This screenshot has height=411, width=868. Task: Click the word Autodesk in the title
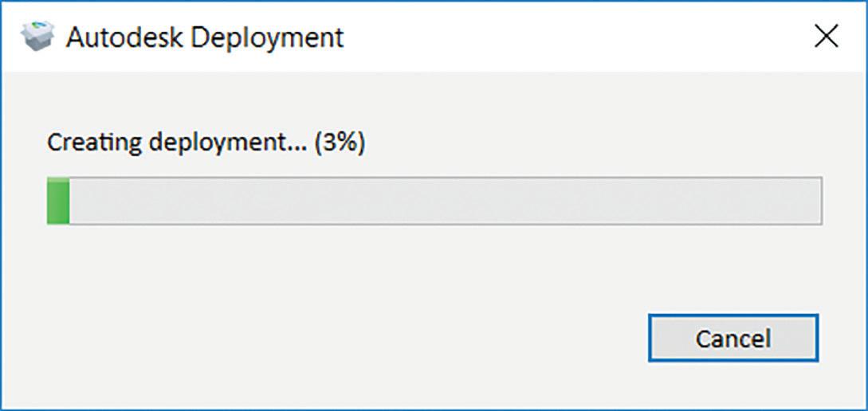[x=128, y=37]
